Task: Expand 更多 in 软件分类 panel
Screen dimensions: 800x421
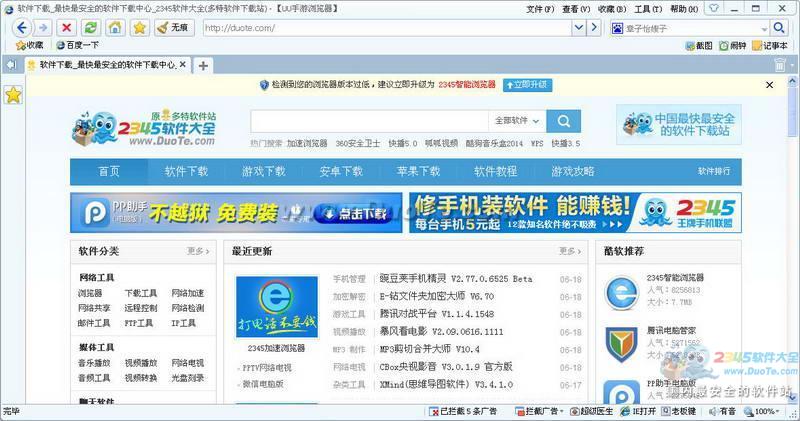Action: point(198,251)
